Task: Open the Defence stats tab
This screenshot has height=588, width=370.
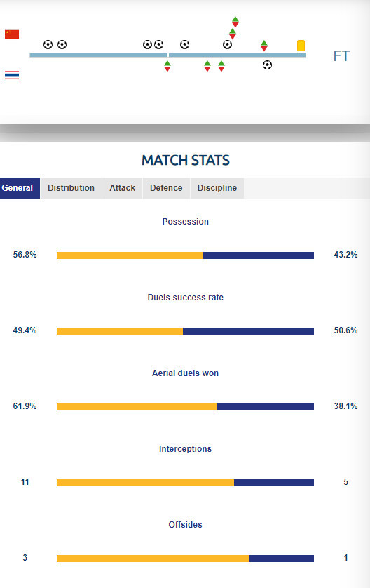Action: pyautogui.click(x=166, y=188)
